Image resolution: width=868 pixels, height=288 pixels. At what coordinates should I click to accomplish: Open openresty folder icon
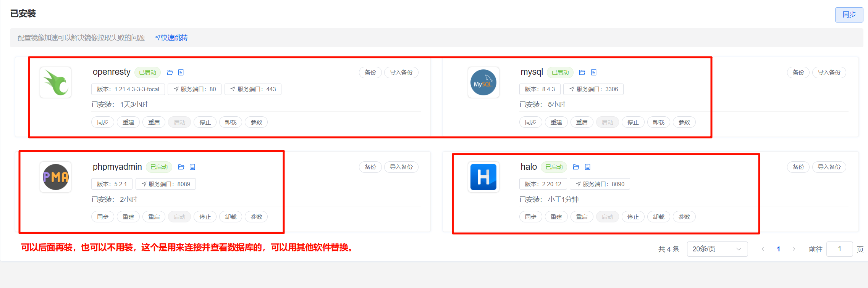tap(170, 72)
